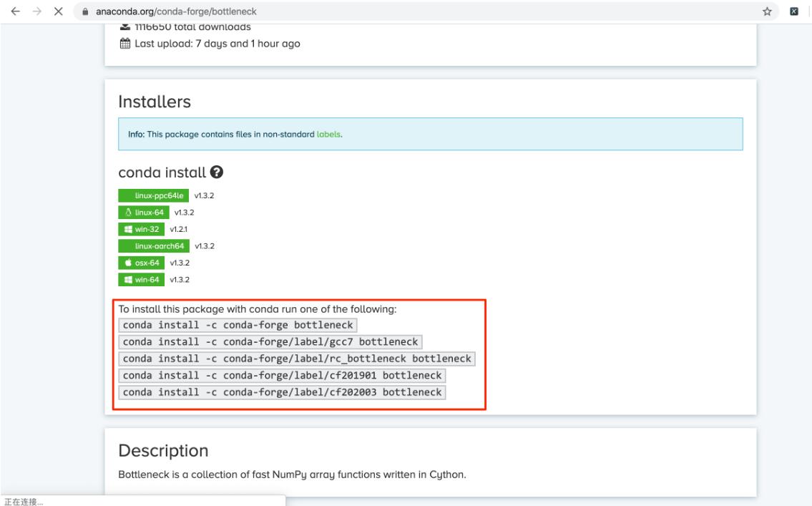Click the Installers section heading
Screen dimensions: 812x506
155,102
